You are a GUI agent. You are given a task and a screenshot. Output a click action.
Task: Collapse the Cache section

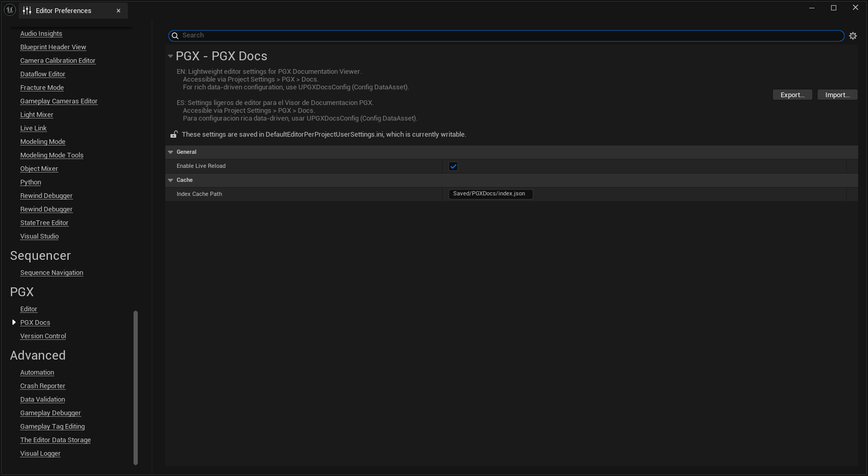coord(170,180)
